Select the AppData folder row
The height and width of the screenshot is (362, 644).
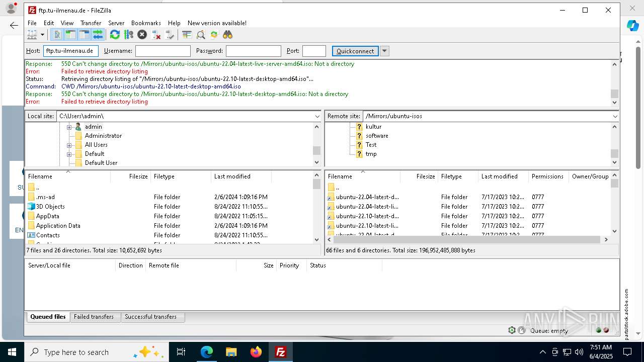pyautogui.click(x=169, y=216)
